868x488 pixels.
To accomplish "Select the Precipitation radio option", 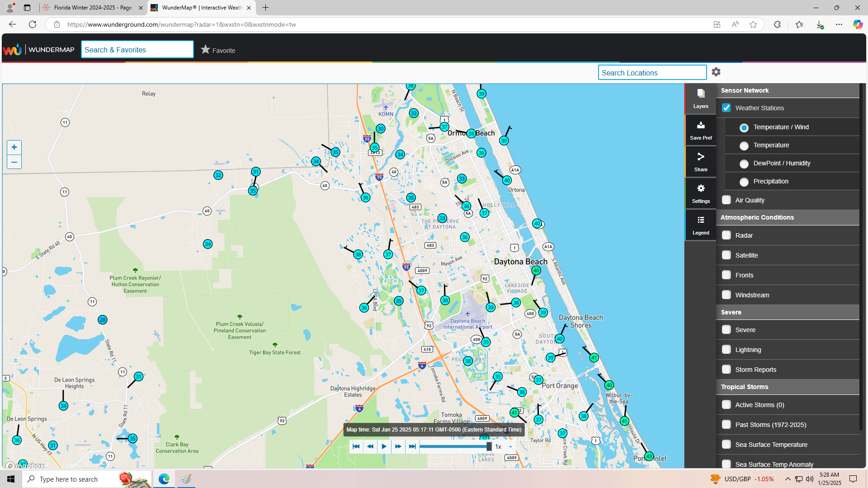I will click(744, 182).
